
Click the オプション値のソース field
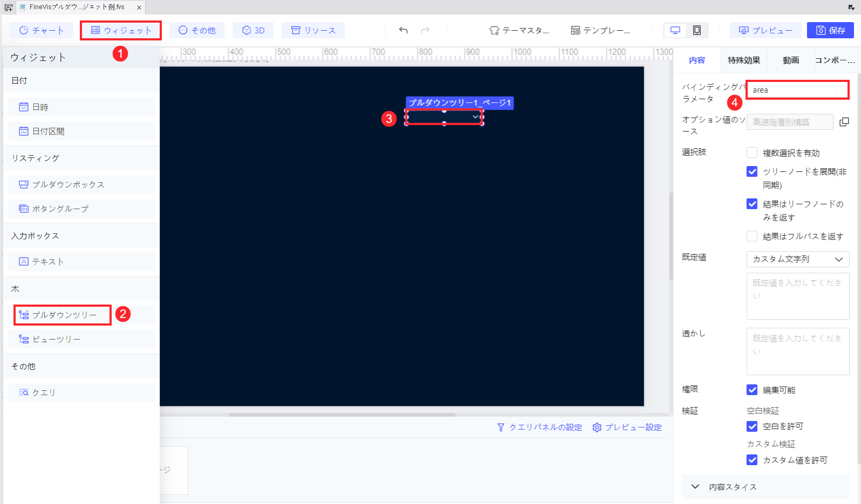[790, 122]
